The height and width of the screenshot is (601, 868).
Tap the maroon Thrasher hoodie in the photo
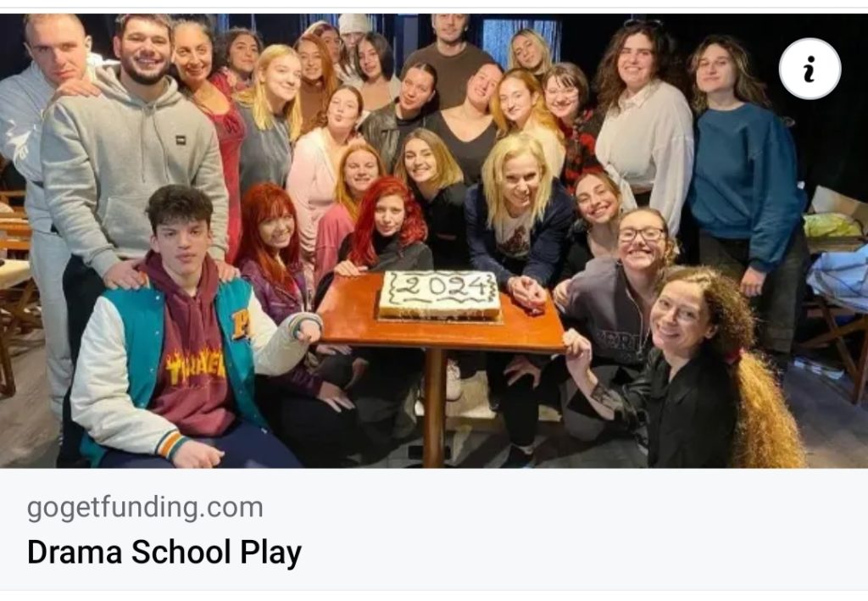pyautogui.click(x=191, y=354)
